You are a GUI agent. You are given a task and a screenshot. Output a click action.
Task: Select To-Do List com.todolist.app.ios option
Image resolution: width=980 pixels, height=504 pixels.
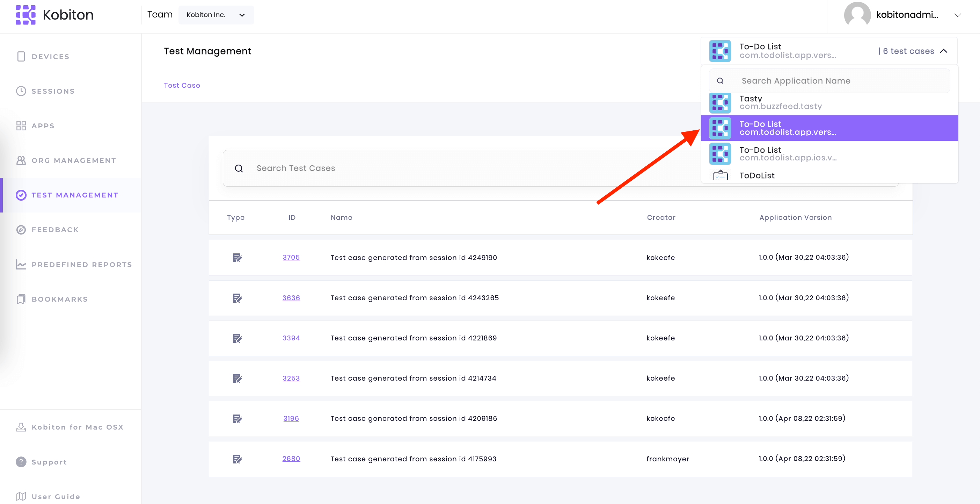coord(829,154)
